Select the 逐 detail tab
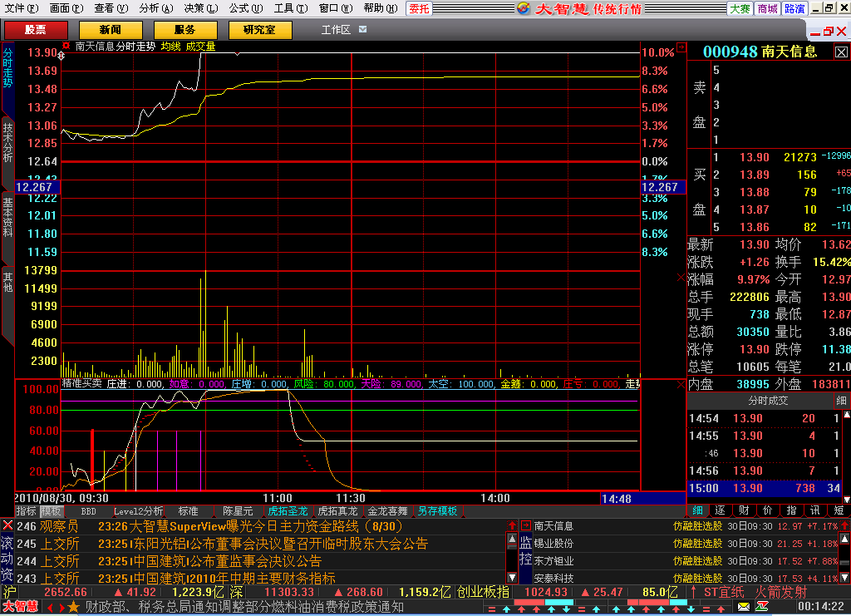 pyautogui.click(x=721, y=510)
